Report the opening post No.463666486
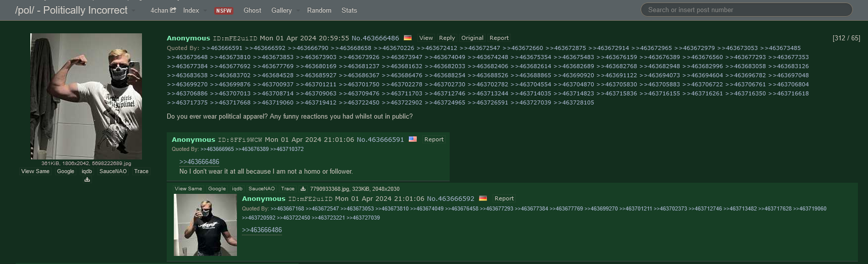This screenshot has width=868, height=264. tap(499, 38)
